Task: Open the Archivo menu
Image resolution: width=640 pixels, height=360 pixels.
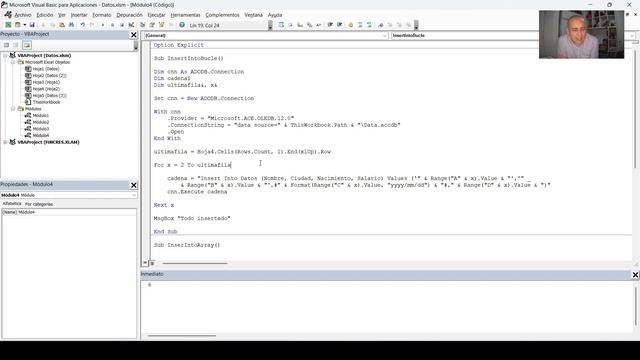Action: click(23, 15)
